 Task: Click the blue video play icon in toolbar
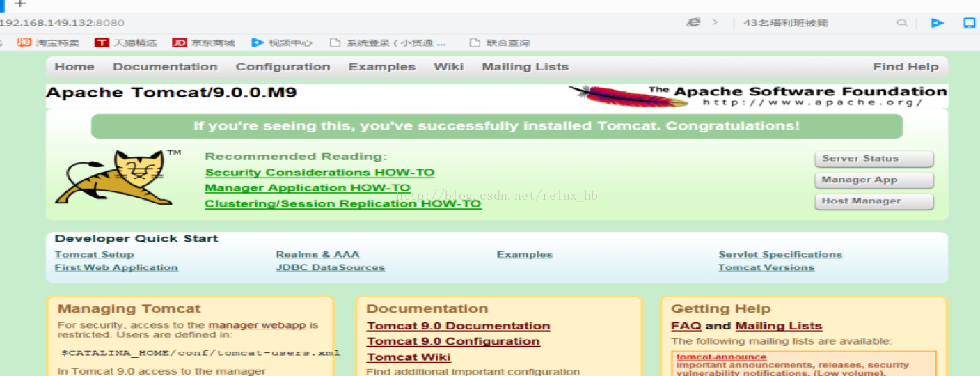pyautogui.click(x=938, y=23)
